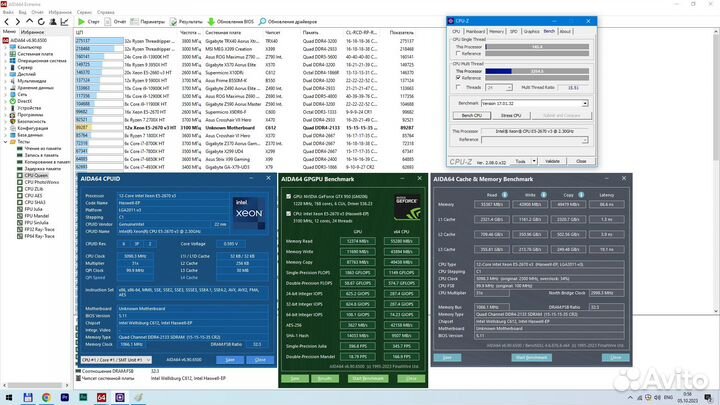Image resolution: width=720 pixels, height=405 pixels.
Task: Open Chrome from the taskbar
Action: (46, 397)
